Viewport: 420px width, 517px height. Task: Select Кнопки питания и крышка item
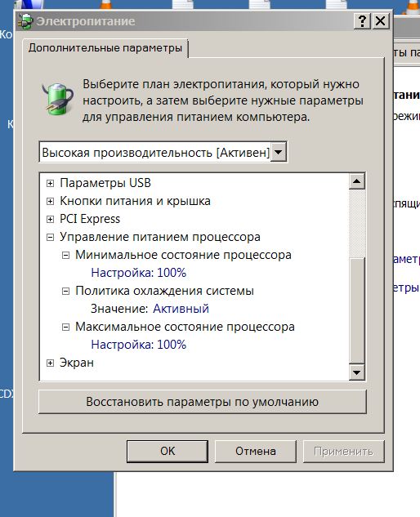pos(135,201)
